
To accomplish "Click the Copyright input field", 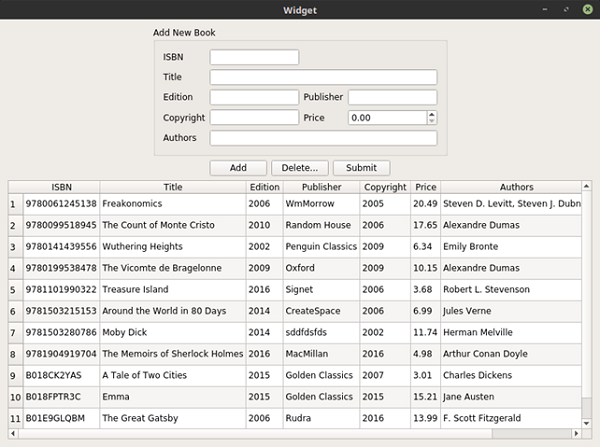I will tap(254, 117).
